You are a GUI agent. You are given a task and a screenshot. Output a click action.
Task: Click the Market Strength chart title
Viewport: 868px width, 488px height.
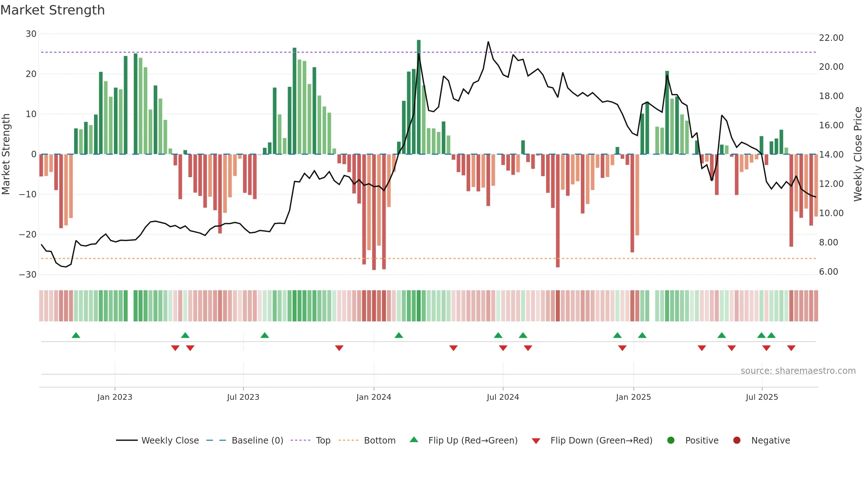click(x=52, y=10)
